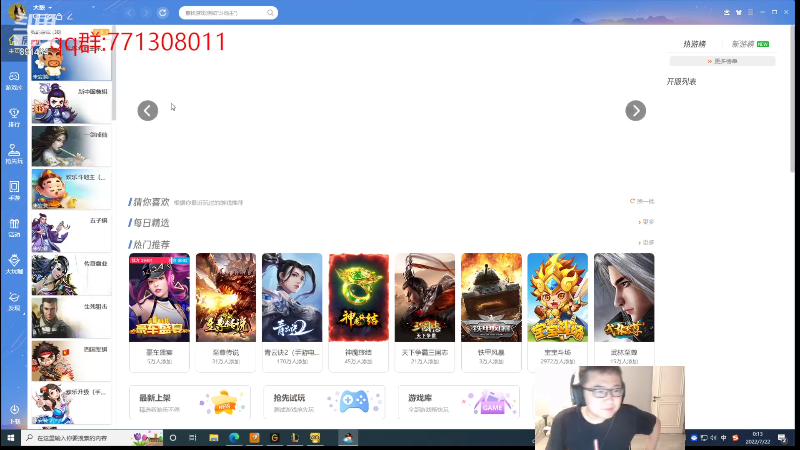Select the 欢乐斗地主 game in list

point(71,189)
